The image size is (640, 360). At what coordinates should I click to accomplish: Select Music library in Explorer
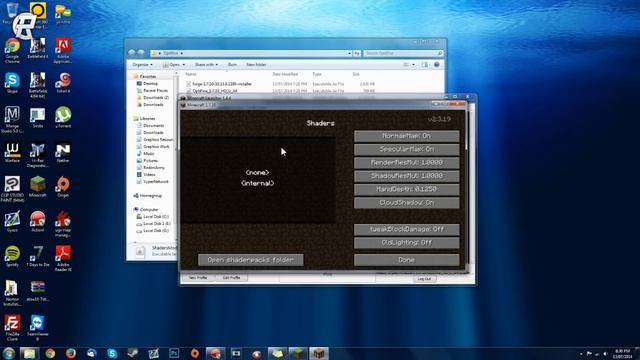coord(149,153)
